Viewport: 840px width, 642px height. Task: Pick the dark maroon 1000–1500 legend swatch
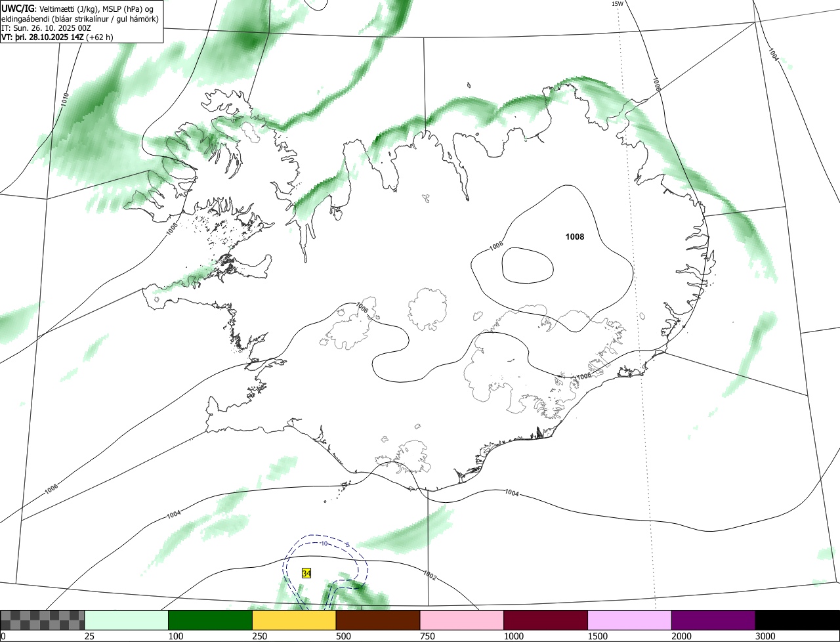(546, 620)
